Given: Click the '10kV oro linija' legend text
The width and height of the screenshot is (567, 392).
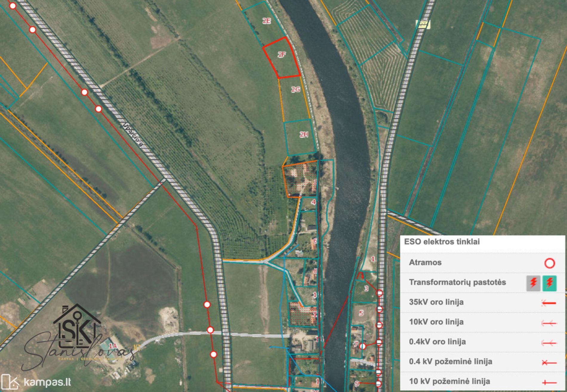Looking at the screenshot, I should 436,322.
